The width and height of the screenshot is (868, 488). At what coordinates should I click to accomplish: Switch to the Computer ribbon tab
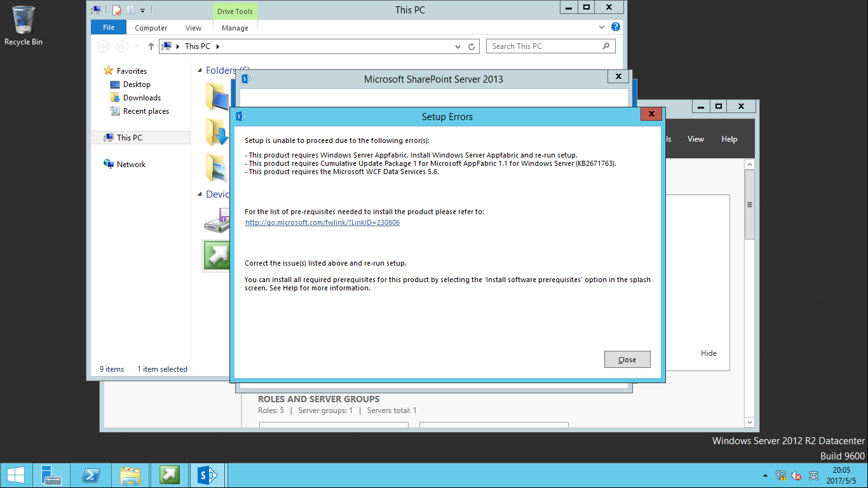point(151,28)
